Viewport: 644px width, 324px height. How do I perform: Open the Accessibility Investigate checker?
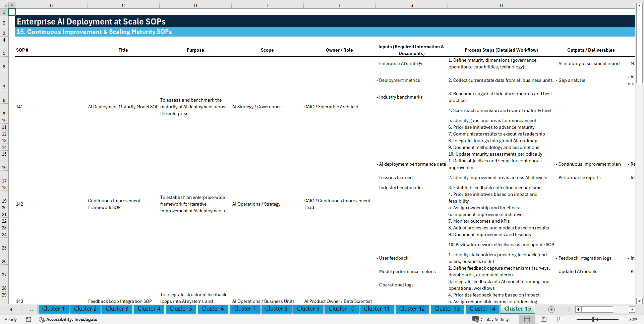tap(68, 319)
